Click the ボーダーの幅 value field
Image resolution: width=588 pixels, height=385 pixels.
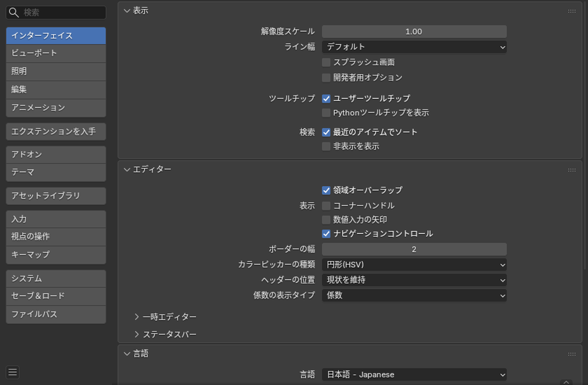pos(414,249)
